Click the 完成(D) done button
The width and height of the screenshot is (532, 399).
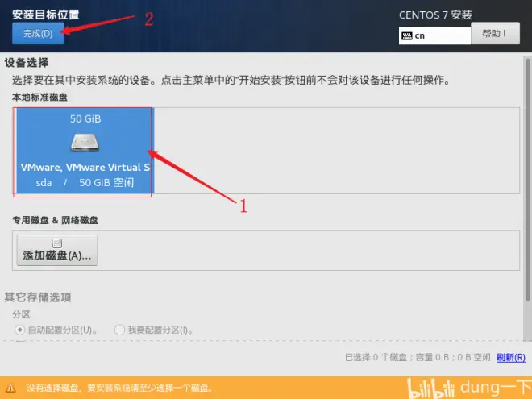[38, 33]
